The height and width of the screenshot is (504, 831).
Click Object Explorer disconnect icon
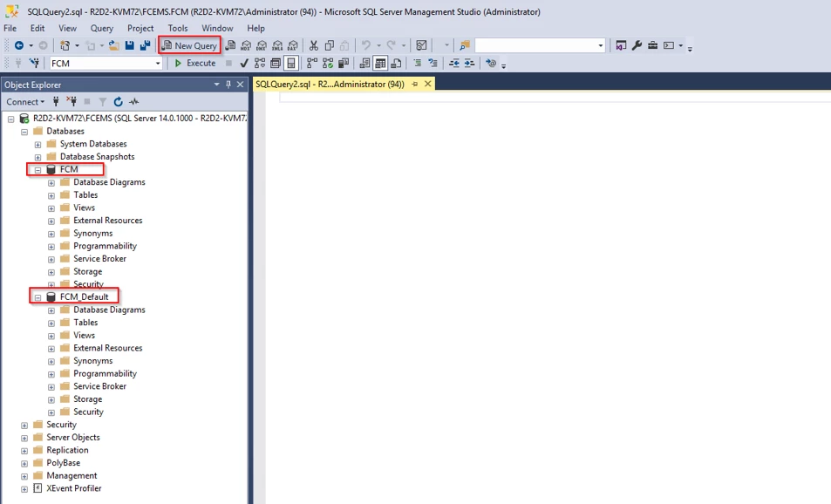pyautogui.click(x=72, y=102)
